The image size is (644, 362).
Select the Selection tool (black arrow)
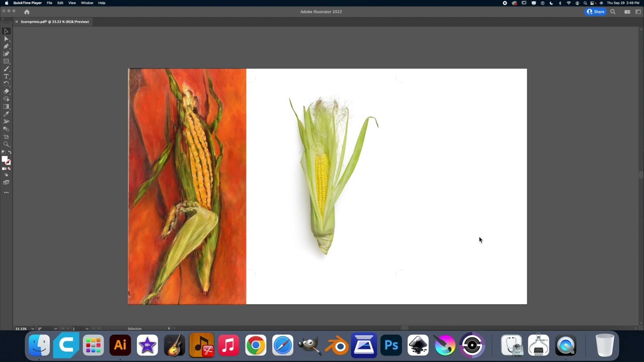[7, 31]
